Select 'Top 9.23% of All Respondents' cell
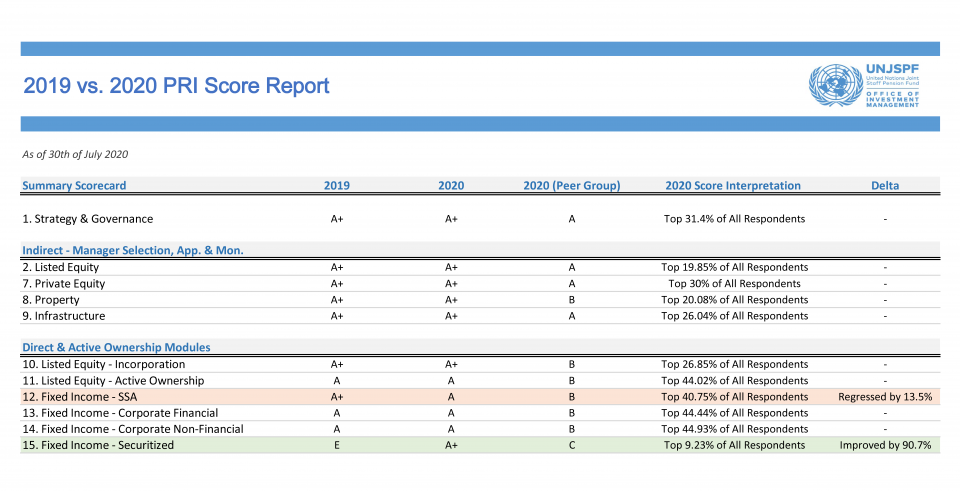Viewport: 960px width, 491px height. [734, 445]
